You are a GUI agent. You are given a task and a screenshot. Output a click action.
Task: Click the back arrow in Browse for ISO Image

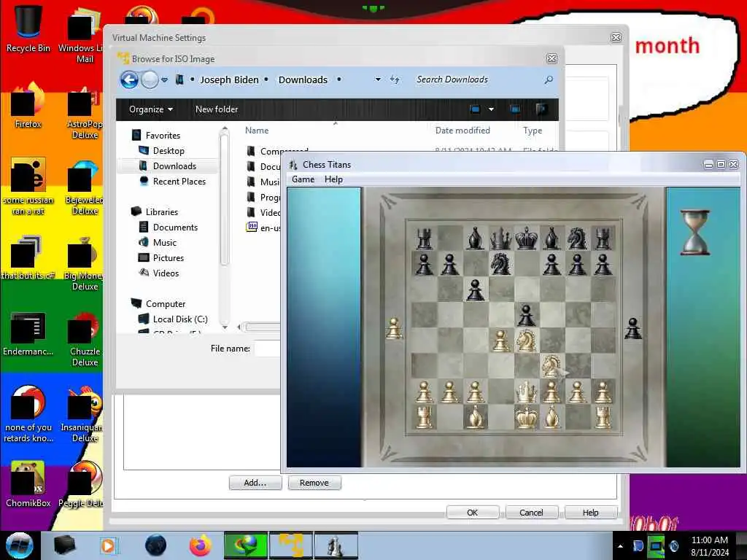coord(129,79)
